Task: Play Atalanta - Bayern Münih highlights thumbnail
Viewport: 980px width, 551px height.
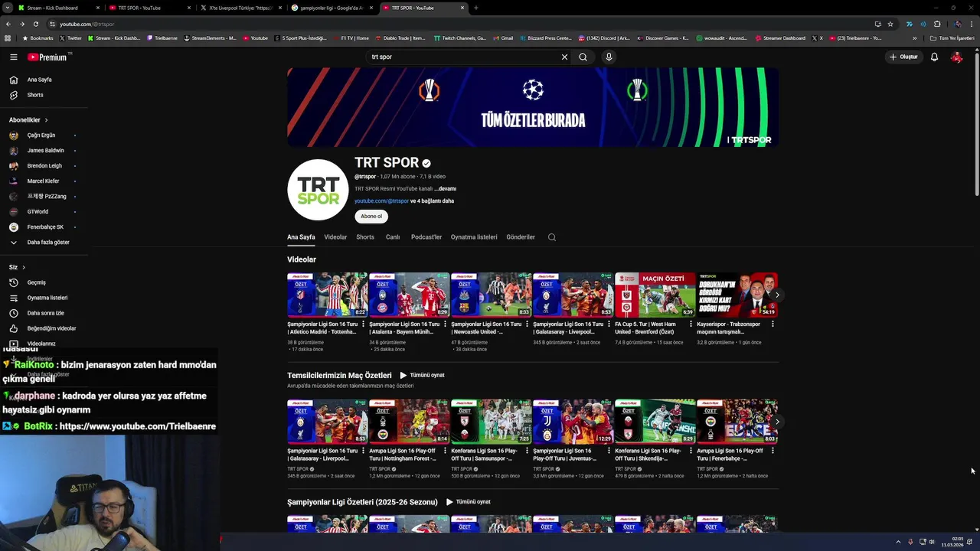Action: (409, 295)
